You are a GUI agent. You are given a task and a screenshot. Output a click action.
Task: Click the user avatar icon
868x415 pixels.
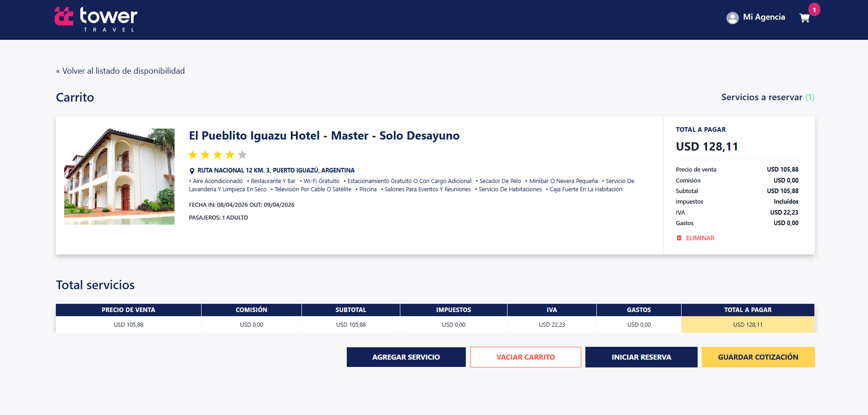point(732,18)
